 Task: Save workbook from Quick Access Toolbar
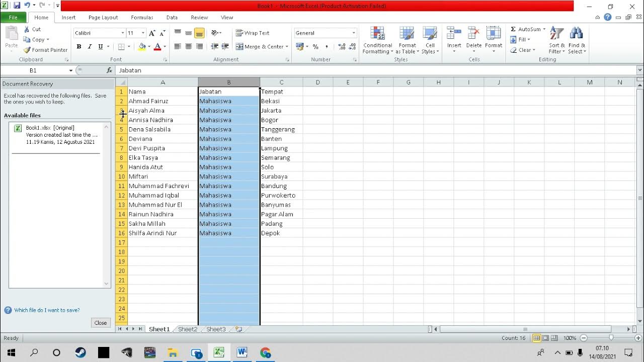pos(17,6)
